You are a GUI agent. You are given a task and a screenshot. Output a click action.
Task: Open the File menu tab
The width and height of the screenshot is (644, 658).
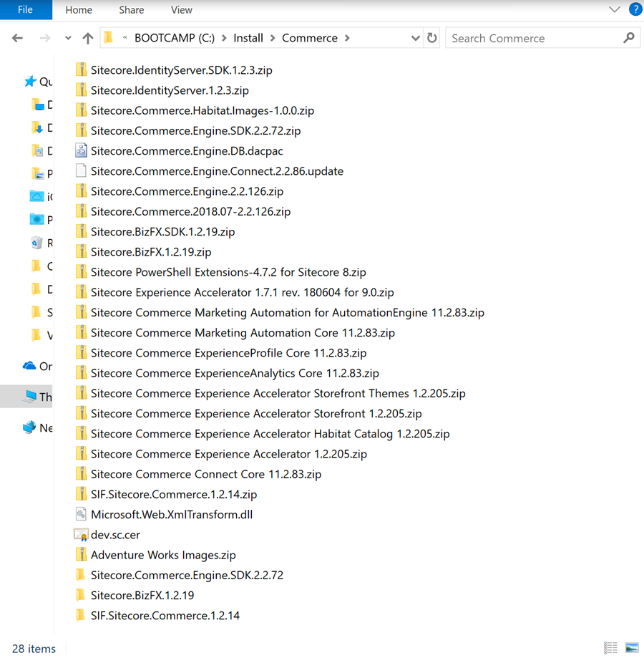(26, 9)
